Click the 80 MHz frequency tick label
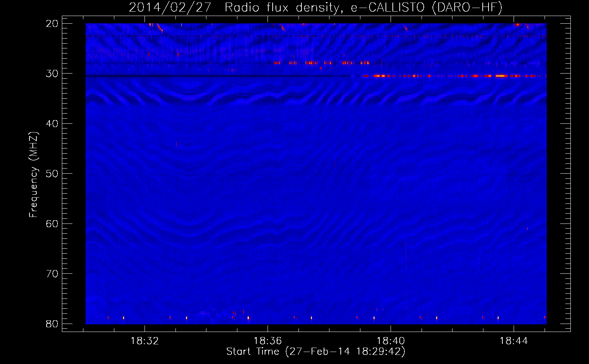Image resolution: width=589 pixels, height=364 pixels. coord(52,324)
